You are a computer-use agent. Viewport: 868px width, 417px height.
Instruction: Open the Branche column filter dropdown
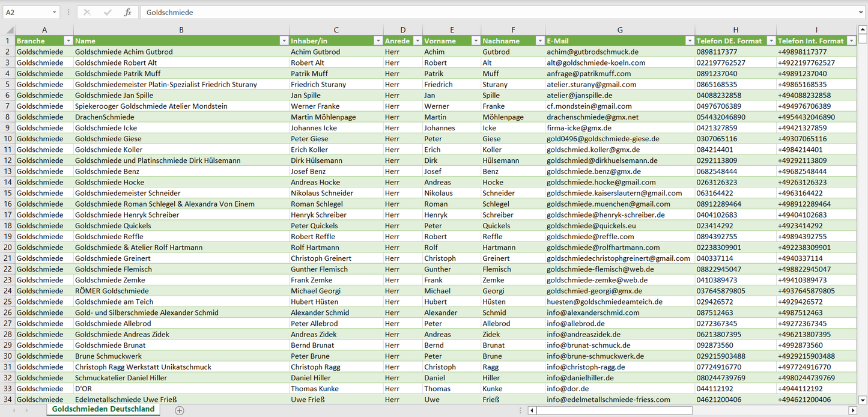click(x=68, y=41)
